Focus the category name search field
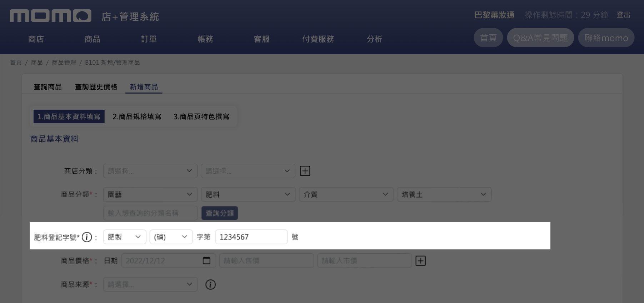The image size is (644, 303). click(150, 213)
